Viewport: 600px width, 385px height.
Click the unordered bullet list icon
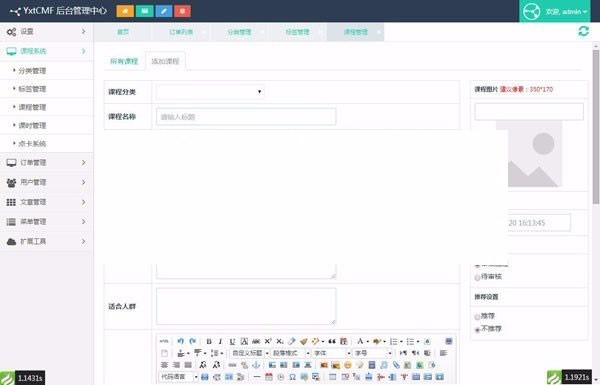click(x=410, y=341)
